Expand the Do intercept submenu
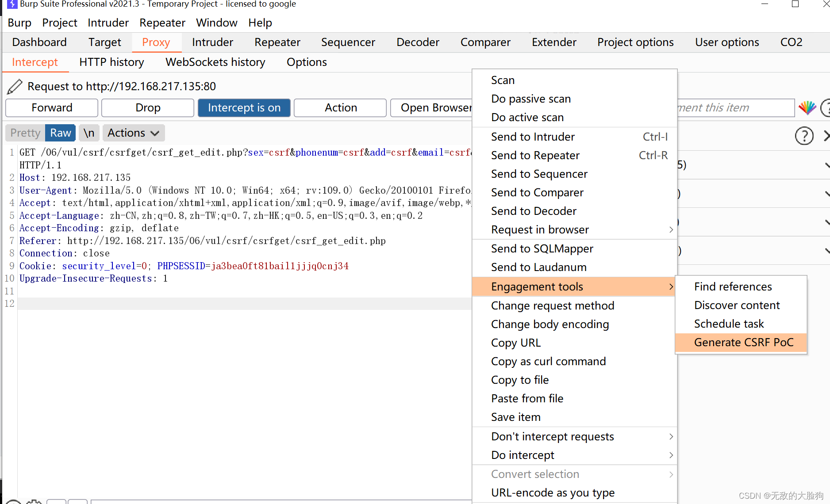830x504 pixels. point(575,455)
